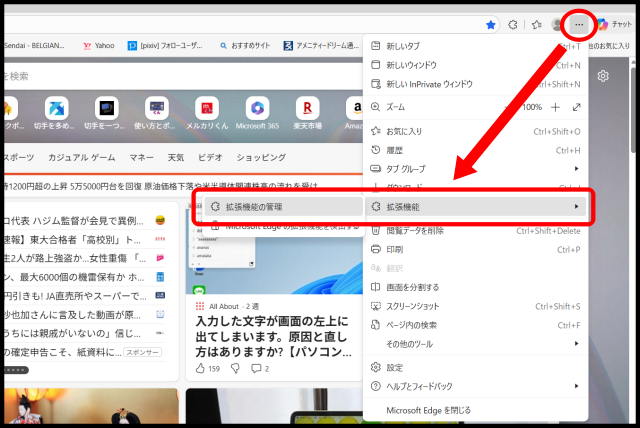Image resolution: width=640 pixels, height=428 pixels.
Task: Select スクリーンショット menu item
Action: tap(476, 306)
